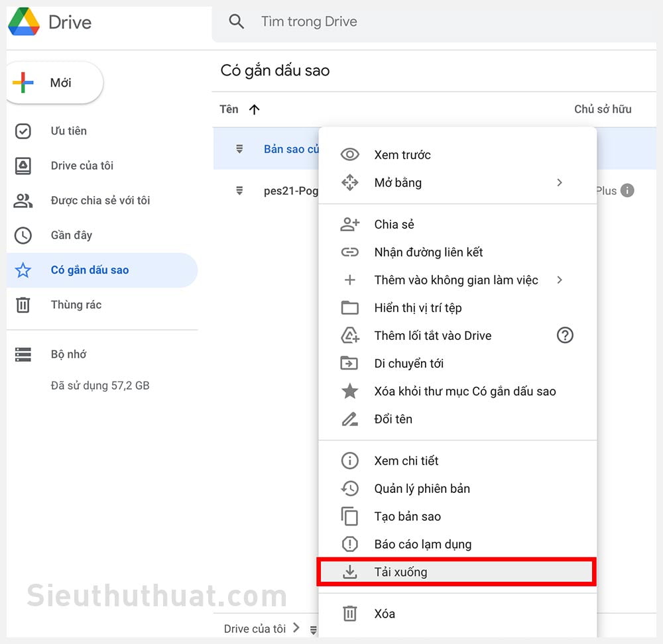Choose Xóa from the context menu
Image resolution: width=663 pixels, height=644 pixels.
(457, 614)
